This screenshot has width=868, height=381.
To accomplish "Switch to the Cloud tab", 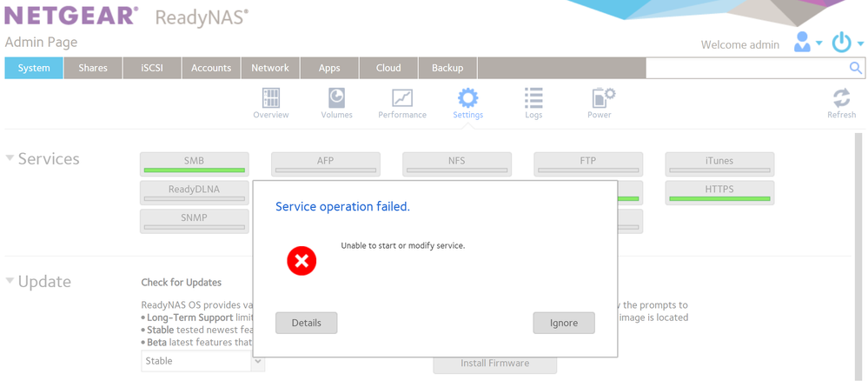I will [388, 68].
